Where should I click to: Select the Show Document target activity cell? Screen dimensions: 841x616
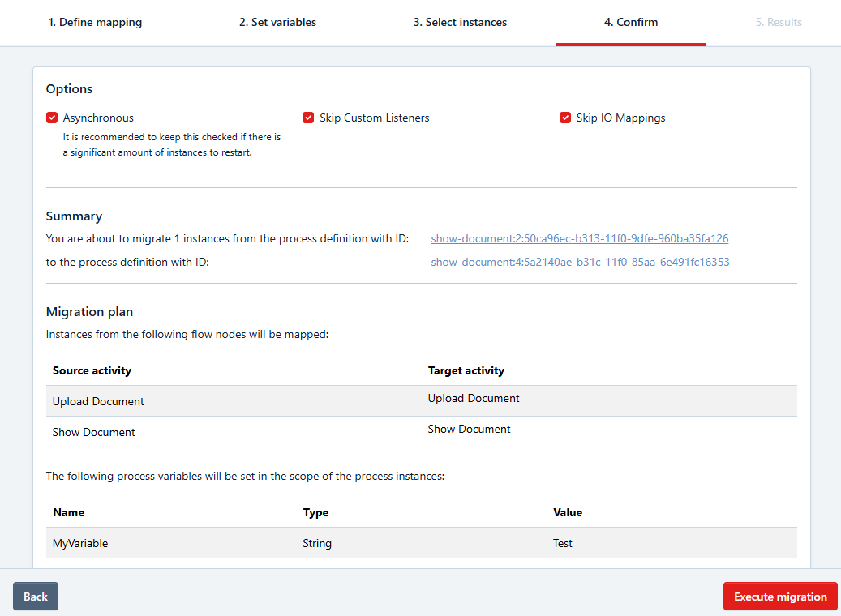(x=469, y=430)
